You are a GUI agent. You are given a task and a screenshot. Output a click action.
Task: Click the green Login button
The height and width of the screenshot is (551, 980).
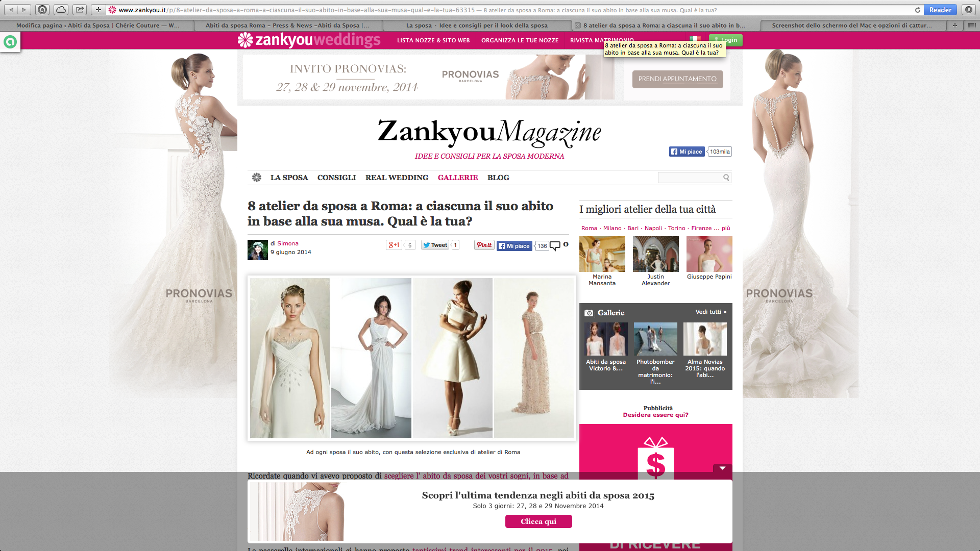tap(725, 40)
